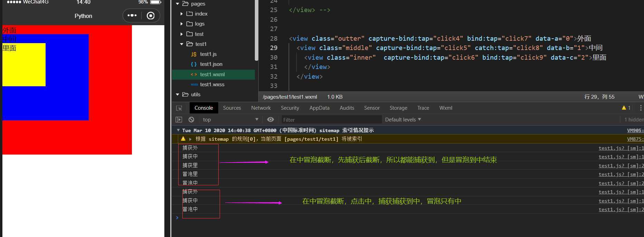The width and height of the screenshot is (644, 237).
Task: Open the Trace tab
Action: [x=423, y=108]
